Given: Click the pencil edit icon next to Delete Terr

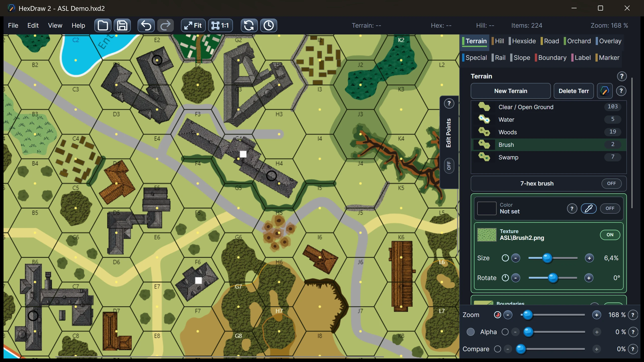Looking at the screenshot, I should click(605, 91).
